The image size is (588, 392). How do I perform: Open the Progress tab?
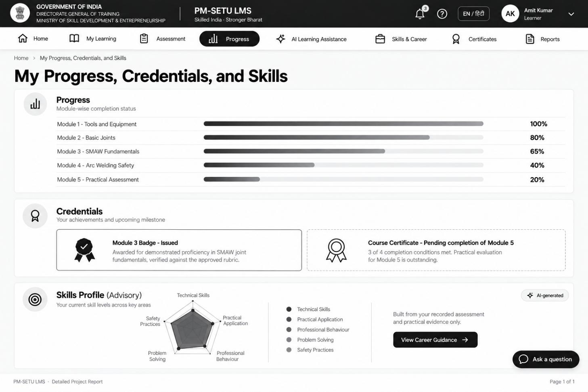click(x=229, y=39)
